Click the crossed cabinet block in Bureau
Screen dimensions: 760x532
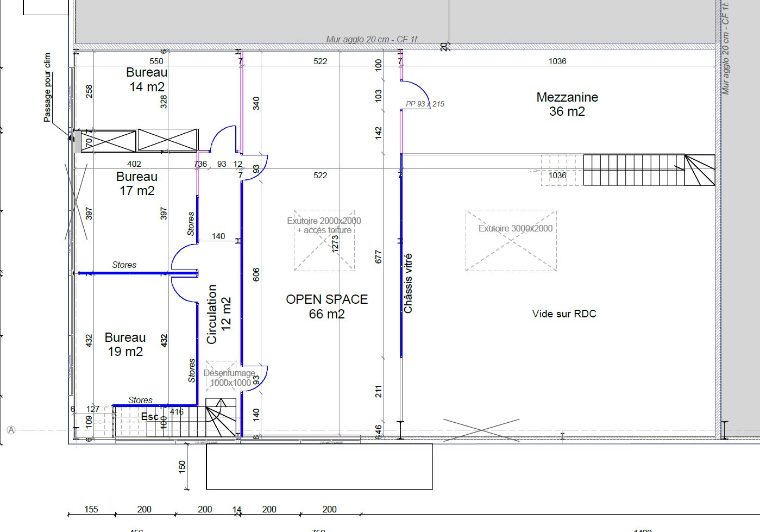click(x=140, y=141)
